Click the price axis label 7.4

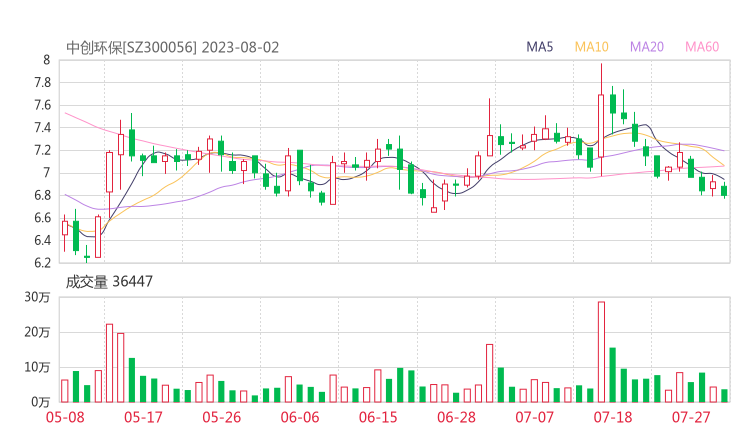[x=42, y=127]
